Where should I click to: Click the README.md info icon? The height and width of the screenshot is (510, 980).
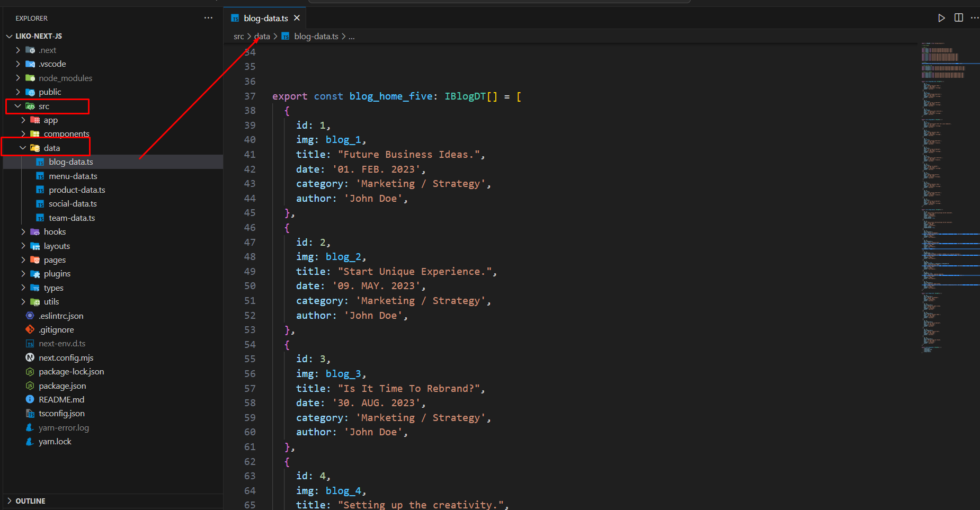(x=30, y=399)
